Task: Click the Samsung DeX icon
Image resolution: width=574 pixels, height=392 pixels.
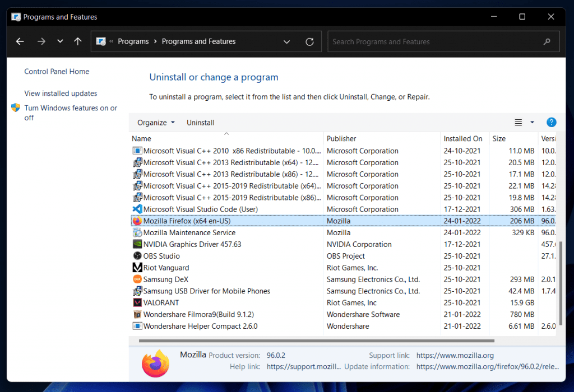Action: coord(137,279)
